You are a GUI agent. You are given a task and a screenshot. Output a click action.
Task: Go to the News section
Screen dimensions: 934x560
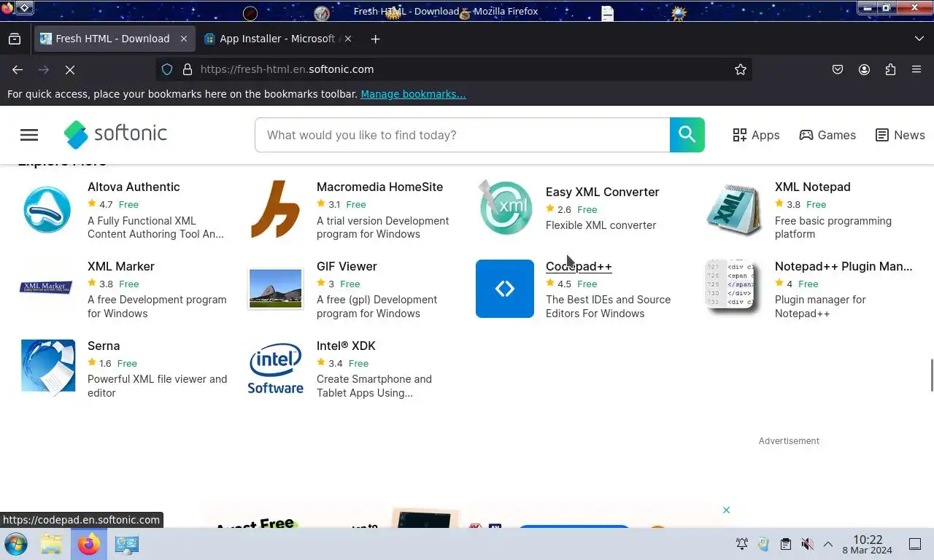pos(900,135)
